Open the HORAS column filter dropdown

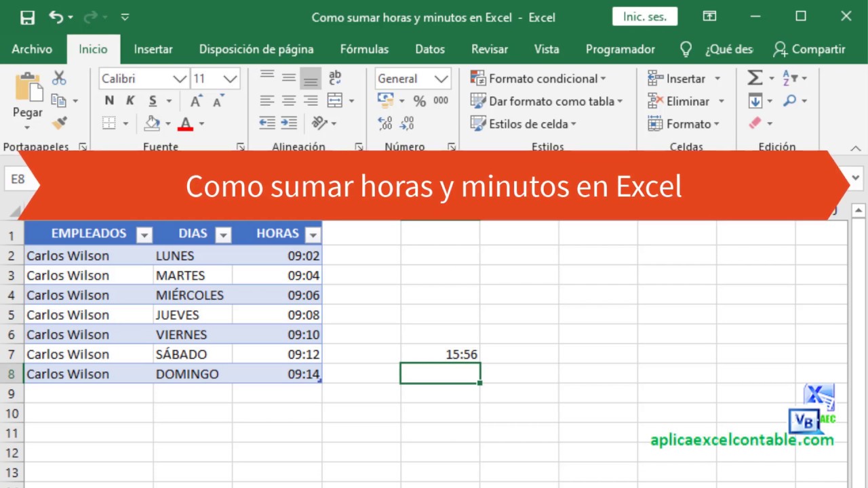[x=313, y=233]
